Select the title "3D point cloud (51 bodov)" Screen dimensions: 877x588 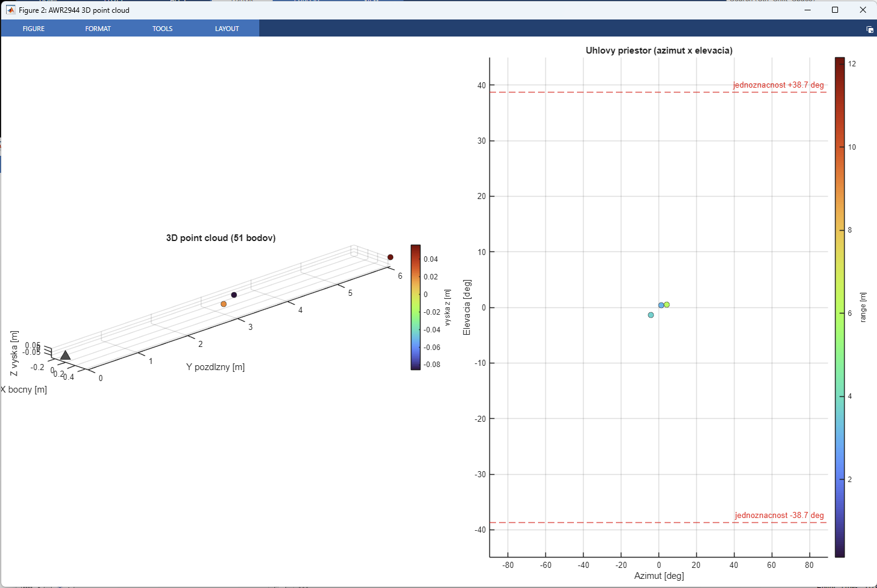[x=221, y=238]
